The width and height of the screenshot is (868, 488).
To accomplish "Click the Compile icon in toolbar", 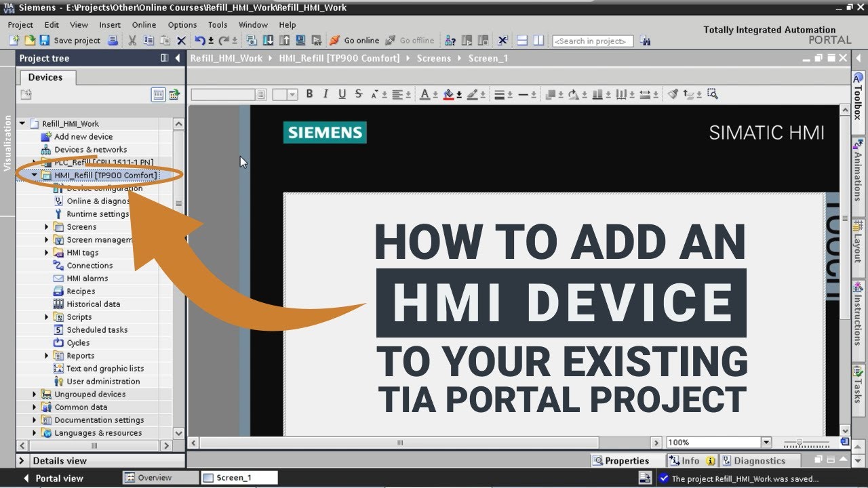I will [x=252, y=41].
